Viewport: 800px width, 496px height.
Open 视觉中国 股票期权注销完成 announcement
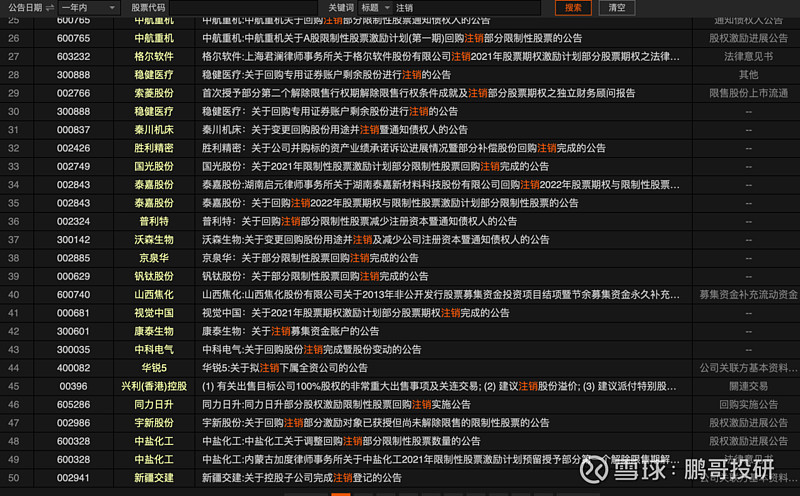(356, 314)
